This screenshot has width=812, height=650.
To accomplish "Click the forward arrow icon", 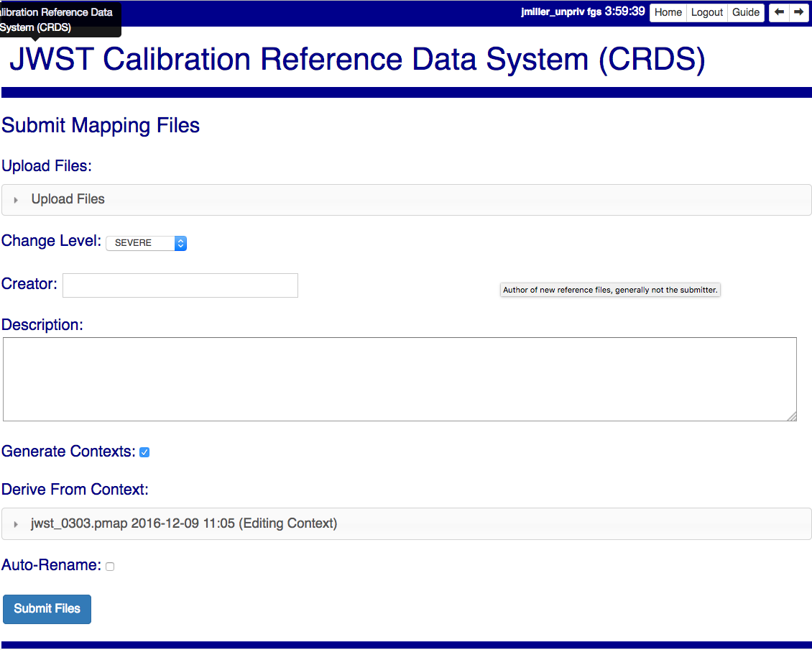I will pos(798,12).
